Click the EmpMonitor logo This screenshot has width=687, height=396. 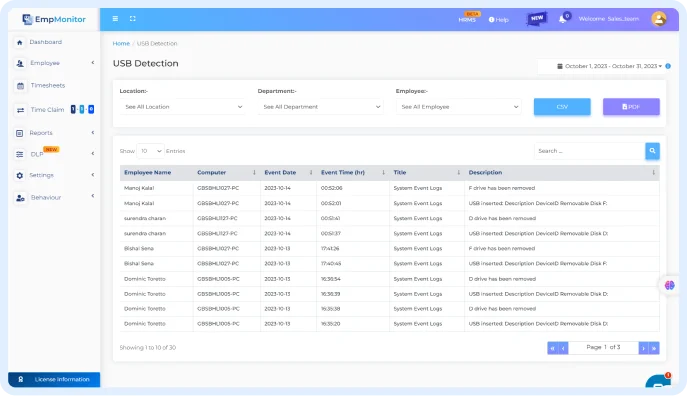coord(54,19)
